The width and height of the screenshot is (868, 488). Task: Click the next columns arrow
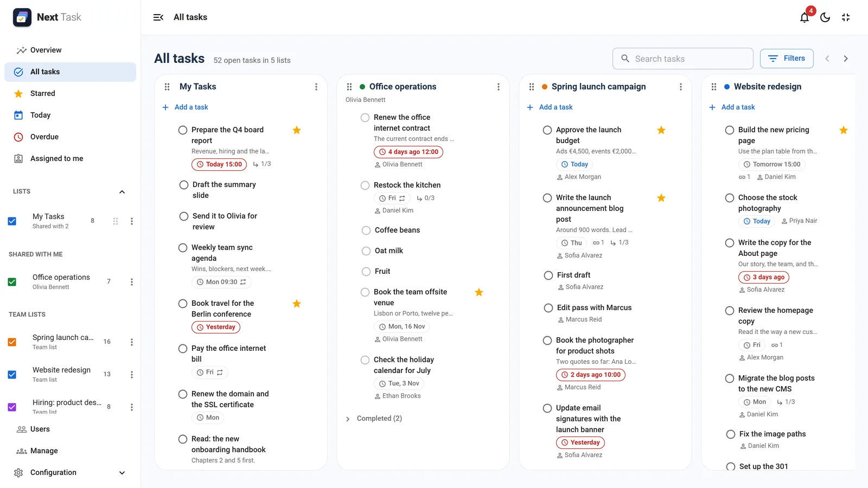click(x=846, y=59)
